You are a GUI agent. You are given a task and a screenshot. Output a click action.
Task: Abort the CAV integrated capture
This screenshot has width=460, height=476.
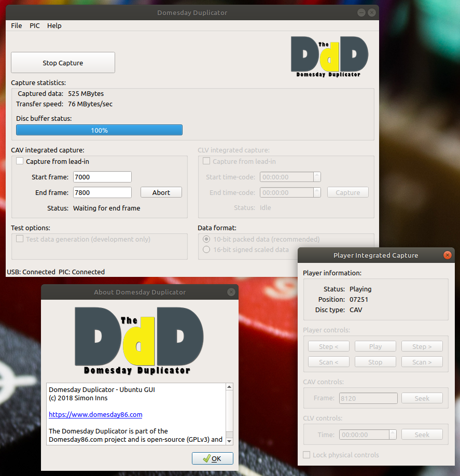coord(161,192)
